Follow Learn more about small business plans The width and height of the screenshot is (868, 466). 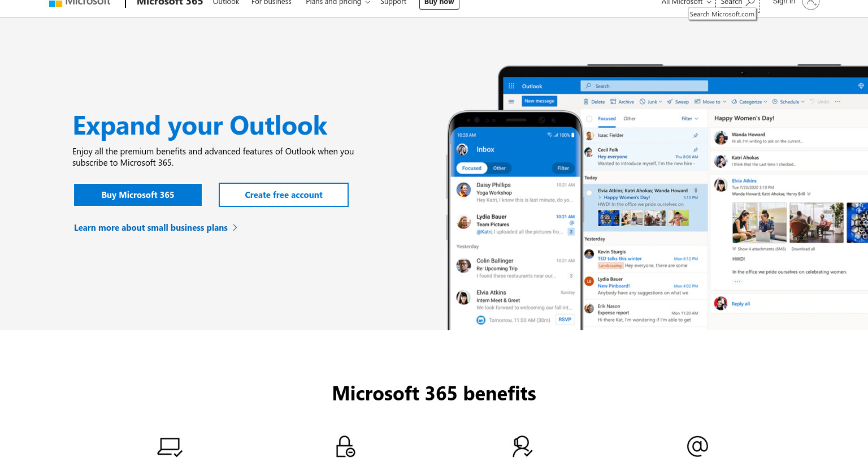(155, 227)
